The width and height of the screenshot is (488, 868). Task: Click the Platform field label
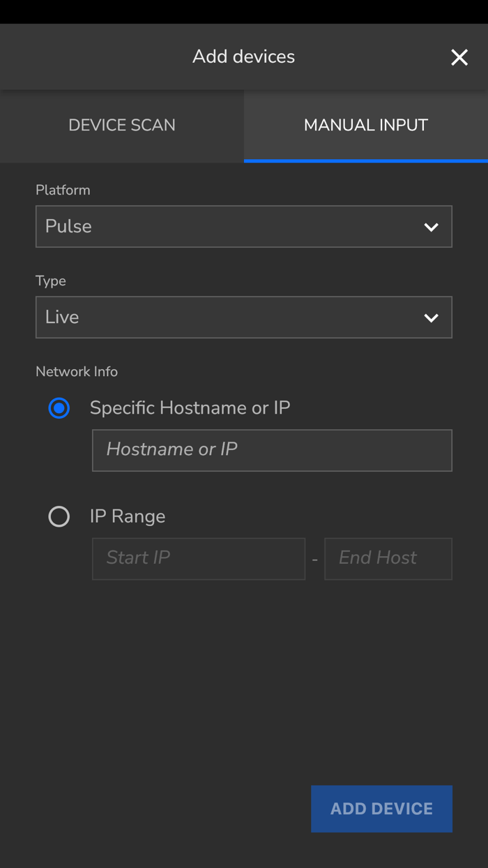[63, 190]
